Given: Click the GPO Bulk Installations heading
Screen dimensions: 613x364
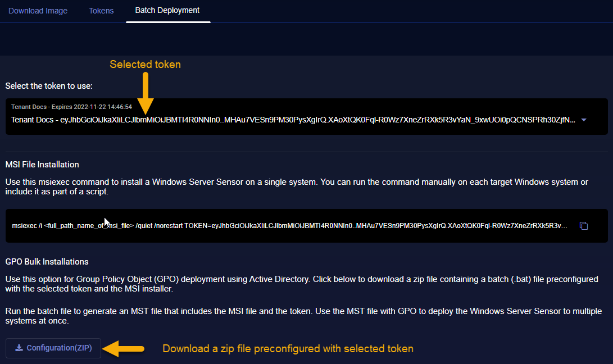Looking at the screenshot, I should point(47,262).
